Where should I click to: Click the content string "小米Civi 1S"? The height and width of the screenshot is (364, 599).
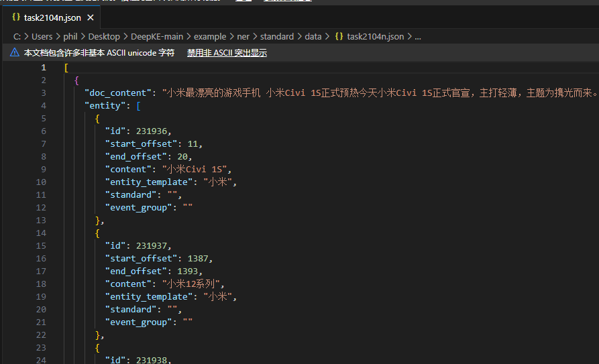click(x=195, y=169)
